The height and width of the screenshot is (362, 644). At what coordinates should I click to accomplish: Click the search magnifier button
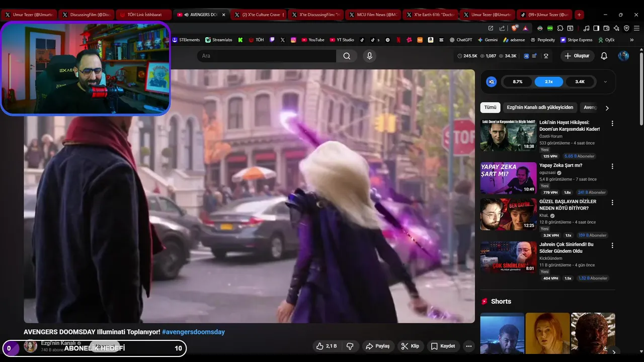[x=347, y=56]
